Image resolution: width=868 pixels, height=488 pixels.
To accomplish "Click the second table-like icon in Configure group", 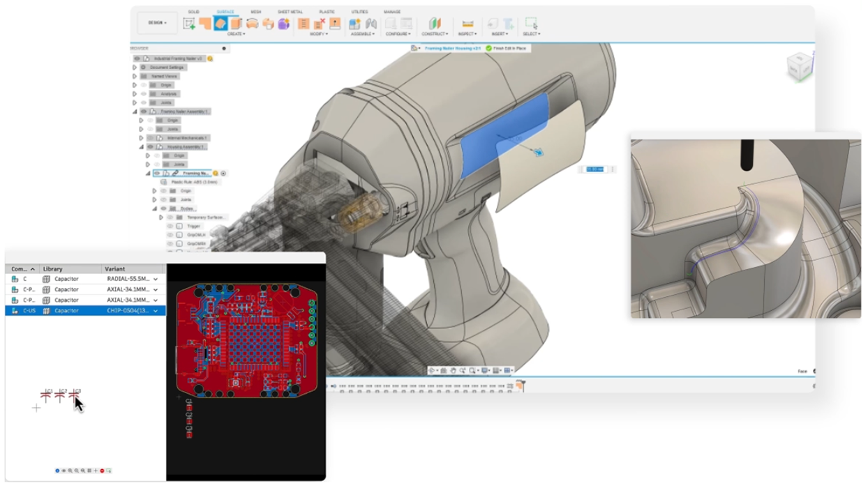I will tap(406, 24).
